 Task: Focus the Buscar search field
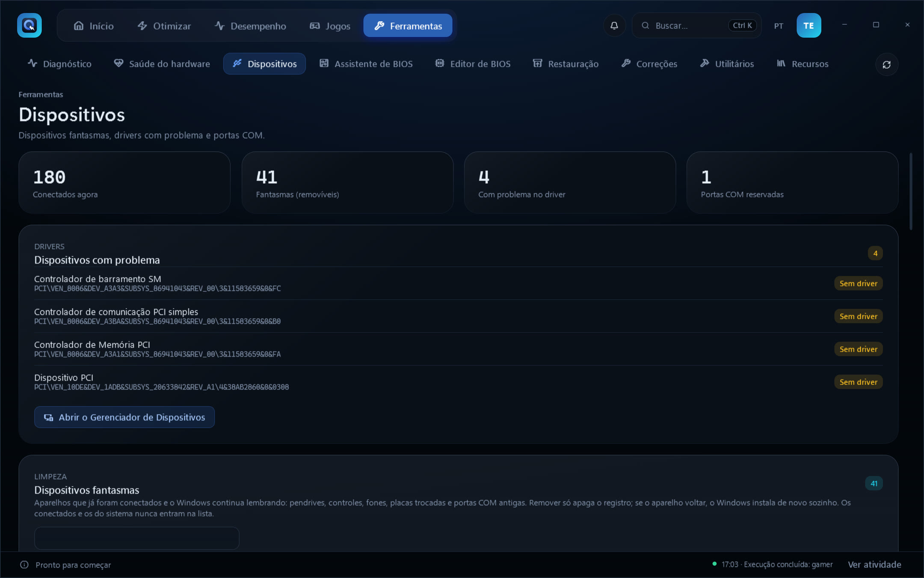tap(696, 26)
